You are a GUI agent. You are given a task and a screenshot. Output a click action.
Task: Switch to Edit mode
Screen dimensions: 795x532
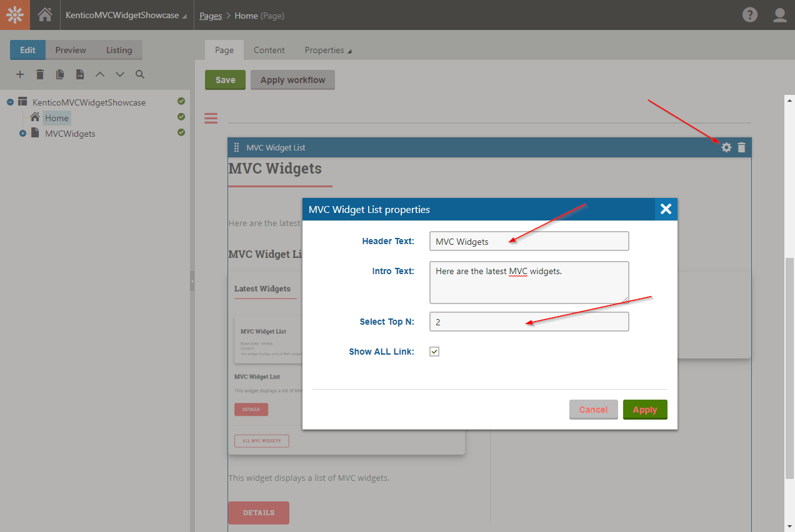tap(27, 50)
